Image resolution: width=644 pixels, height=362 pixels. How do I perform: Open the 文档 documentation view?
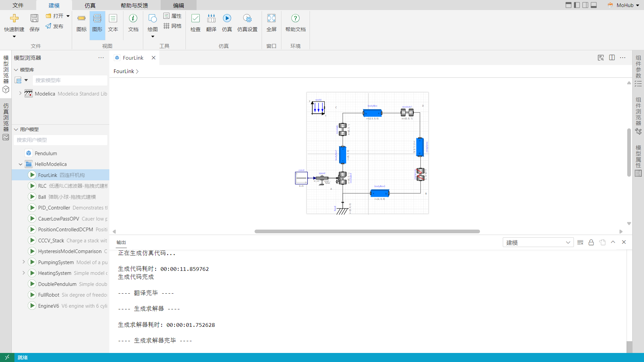133,23
